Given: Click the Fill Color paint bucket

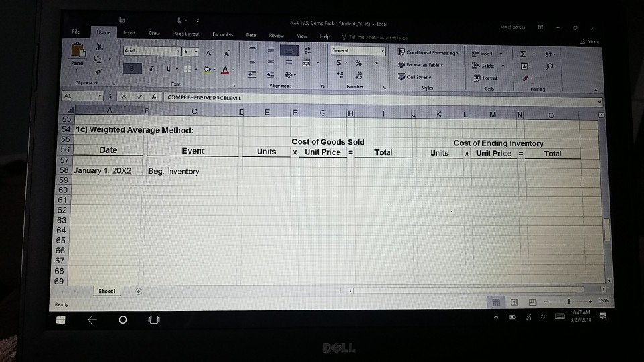Looking at the screenshot, I should [x=207, y=69].
